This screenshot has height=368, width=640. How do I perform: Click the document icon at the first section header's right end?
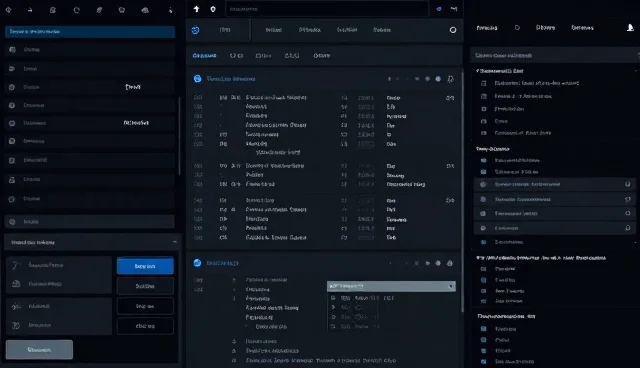click(450, 79)
